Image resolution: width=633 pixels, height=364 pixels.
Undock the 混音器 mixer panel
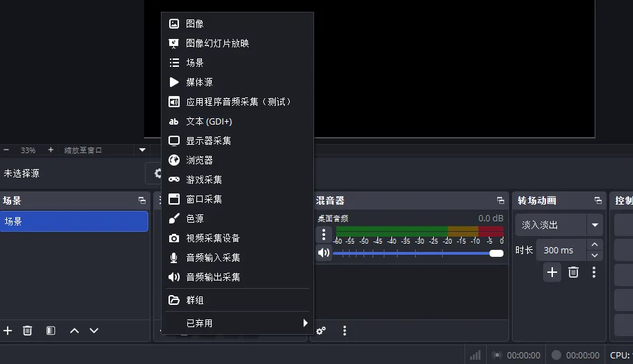click(x=500, y=200)
